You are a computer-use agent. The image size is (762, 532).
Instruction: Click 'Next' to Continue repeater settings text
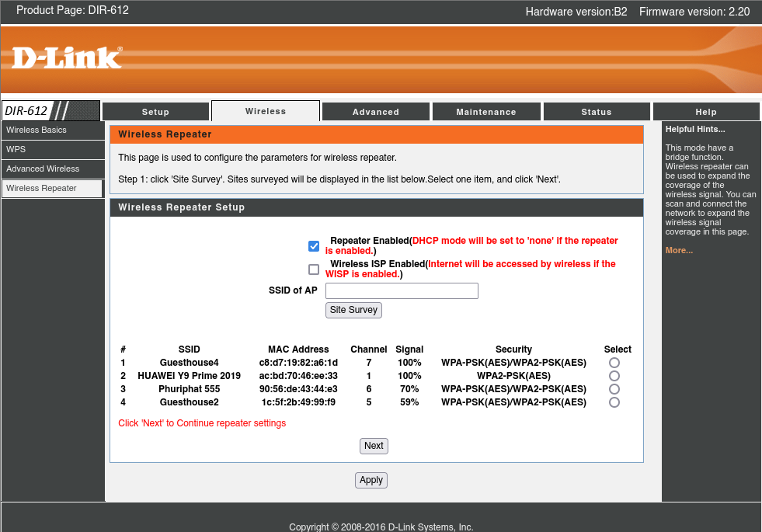tap(202, 423)
